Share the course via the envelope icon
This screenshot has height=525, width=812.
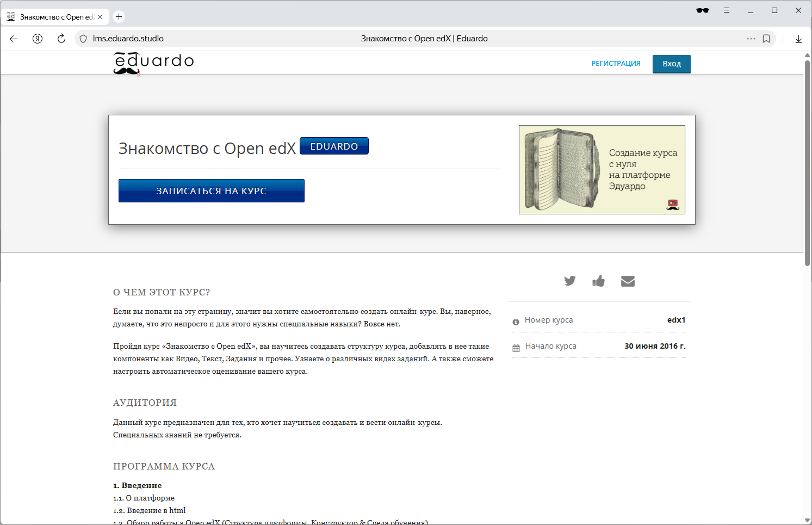pyautogui.click(x=628, y=281)
